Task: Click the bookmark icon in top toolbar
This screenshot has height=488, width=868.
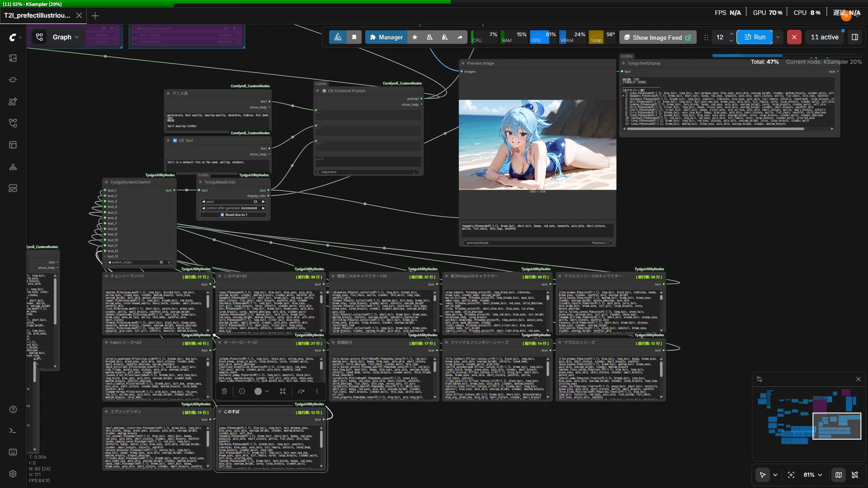Action: pos(354,37)
